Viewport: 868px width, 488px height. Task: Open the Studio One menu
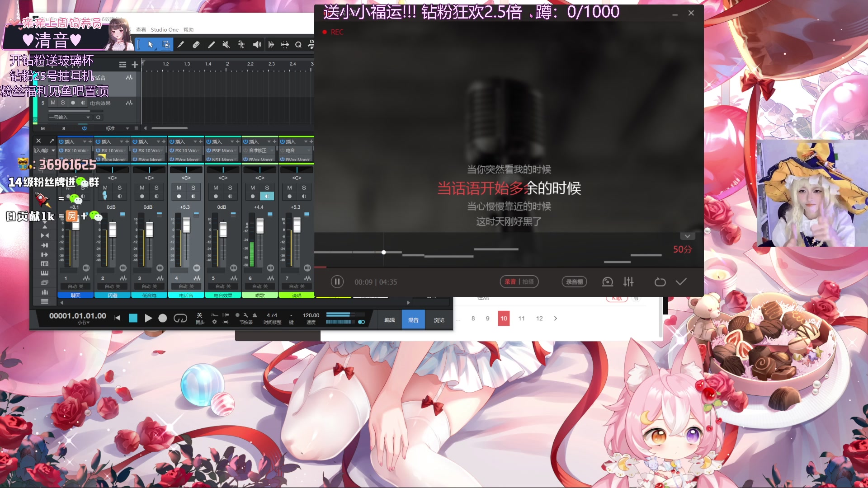(x=165, y=30)
